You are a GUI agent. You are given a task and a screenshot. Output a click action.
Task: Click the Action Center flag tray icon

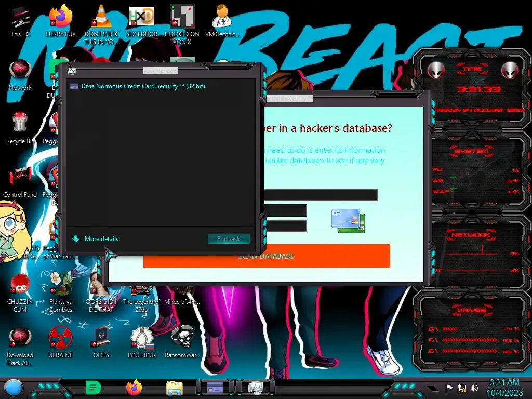pos(449,388)
